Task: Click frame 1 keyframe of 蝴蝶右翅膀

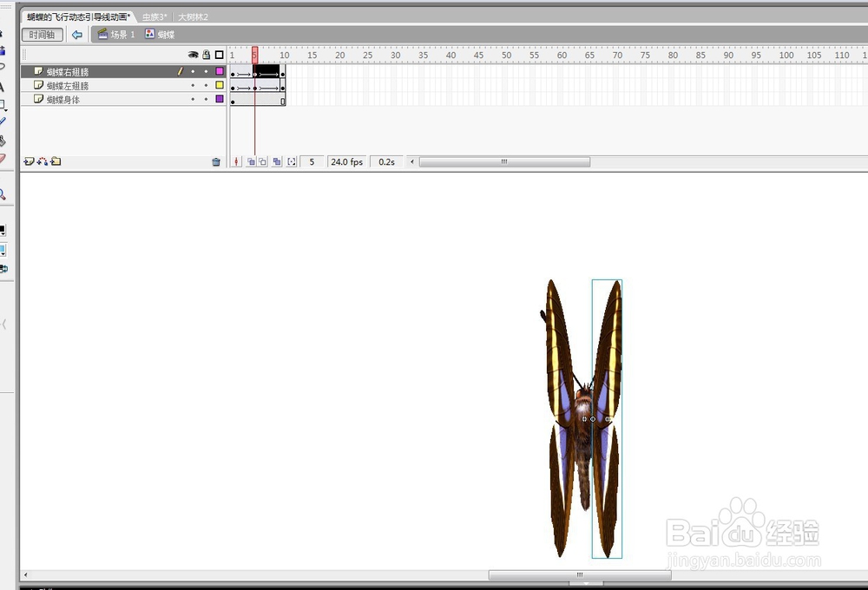Action: [233, 72]
